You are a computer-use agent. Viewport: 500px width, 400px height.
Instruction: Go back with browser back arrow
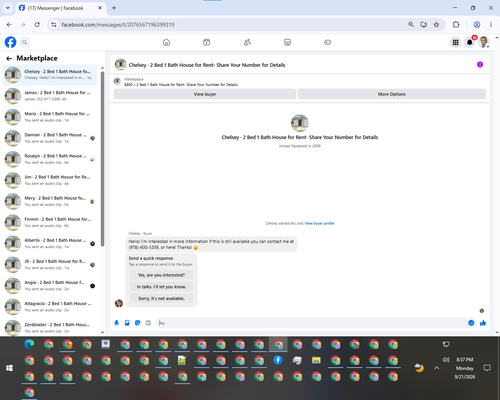tap(9, 25)
